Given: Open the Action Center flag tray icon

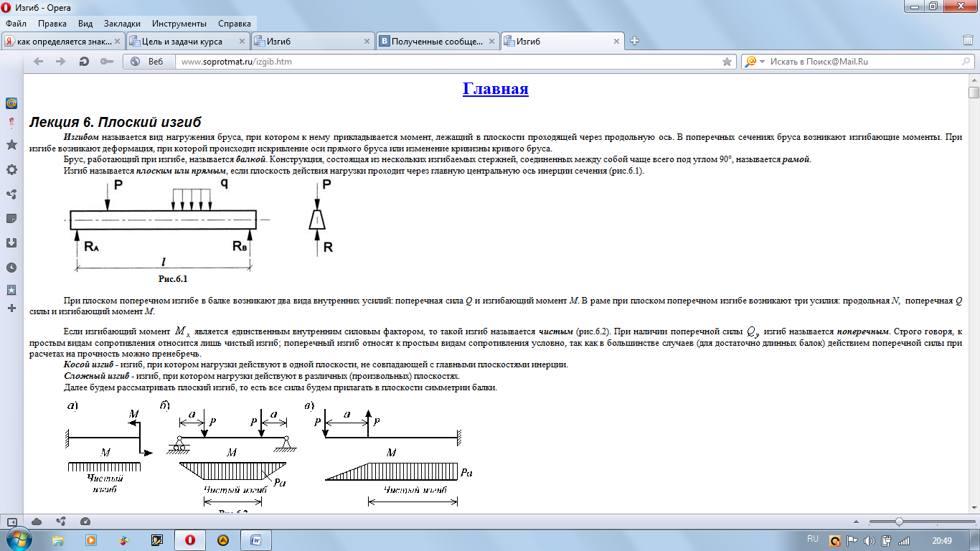Looking at the screenshot, I should pyautogui.click(x=853, y=540).
